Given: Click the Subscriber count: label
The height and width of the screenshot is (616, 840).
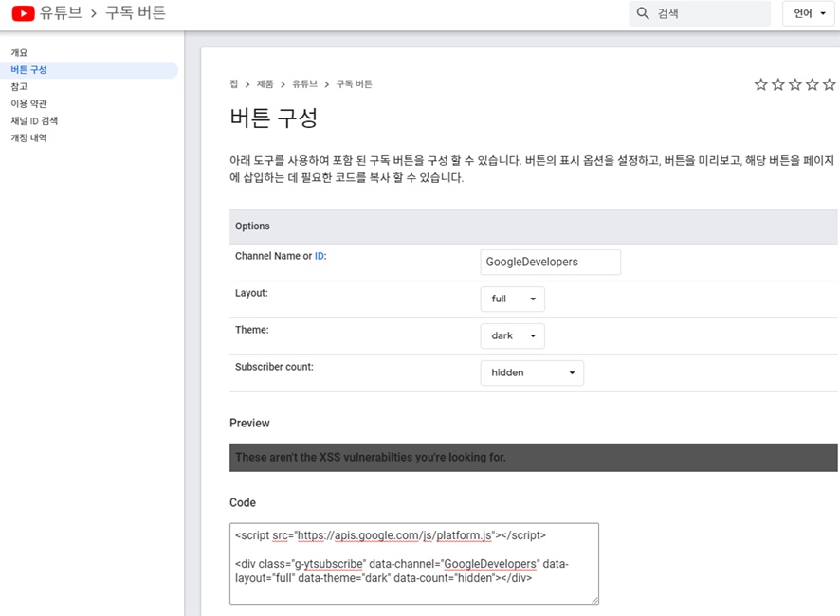Looking at the screenshot, I should [x=274, y=367].
